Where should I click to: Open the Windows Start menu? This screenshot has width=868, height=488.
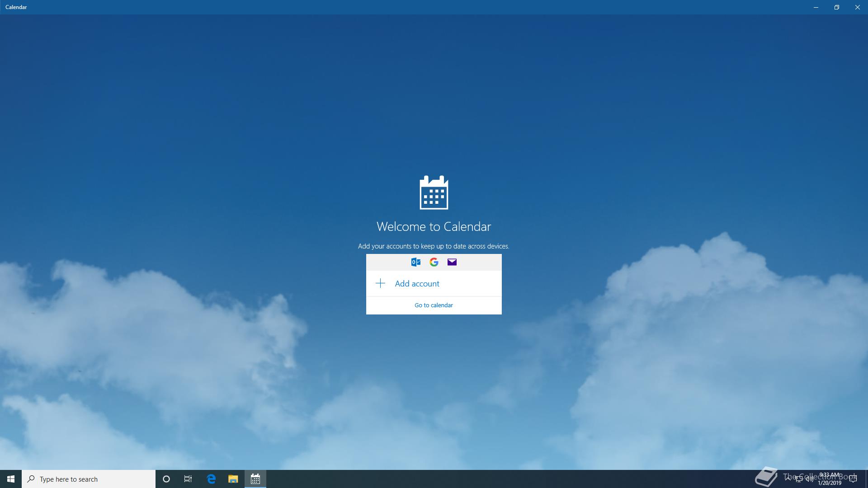point(11,479)
